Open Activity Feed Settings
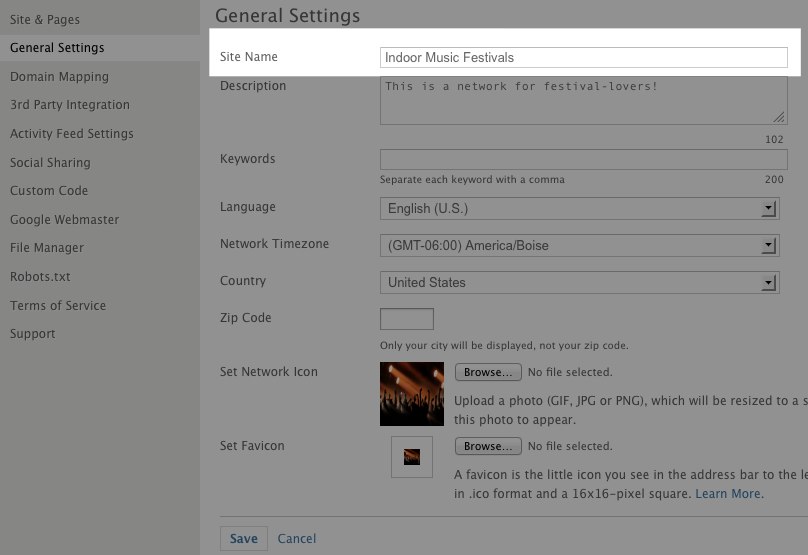 (72, 134)
